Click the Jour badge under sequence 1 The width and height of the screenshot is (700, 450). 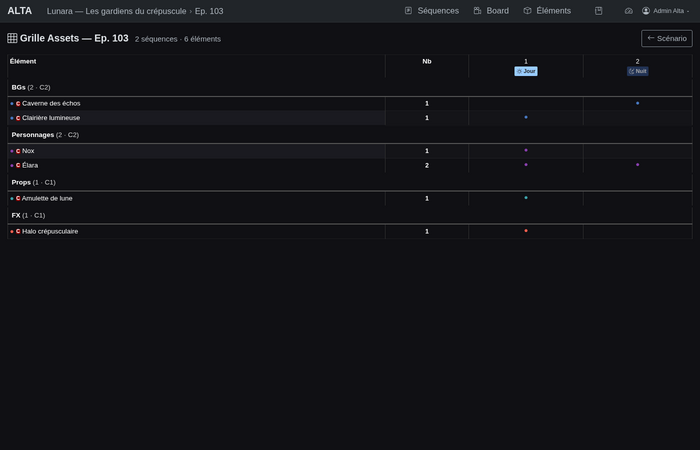point(526,72)
